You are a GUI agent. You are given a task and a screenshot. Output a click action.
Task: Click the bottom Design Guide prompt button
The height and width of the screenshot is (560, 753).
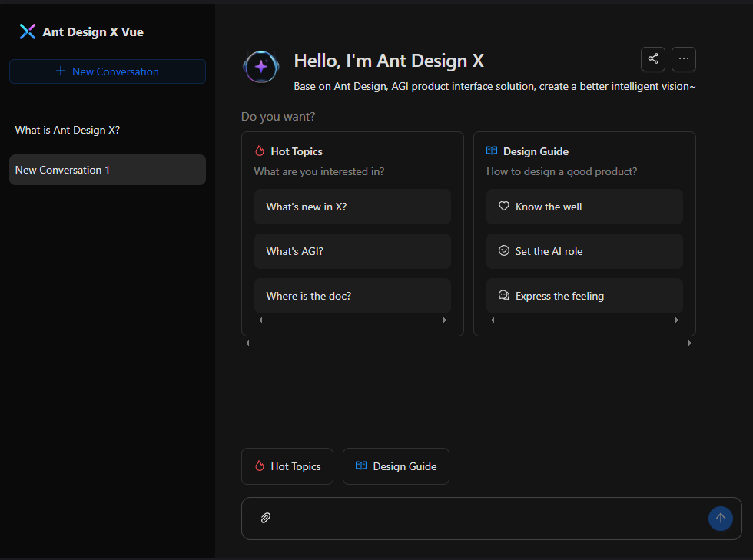[x=396, y=466]
